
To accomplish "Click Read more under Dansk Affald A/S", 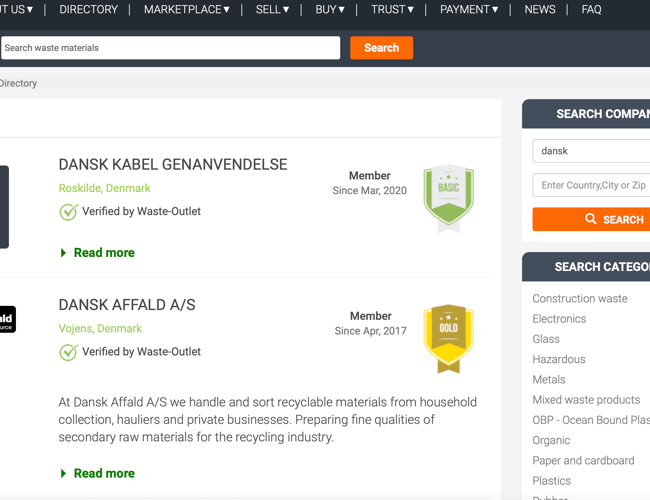I will pyautogui.click(x=98, y=473).
